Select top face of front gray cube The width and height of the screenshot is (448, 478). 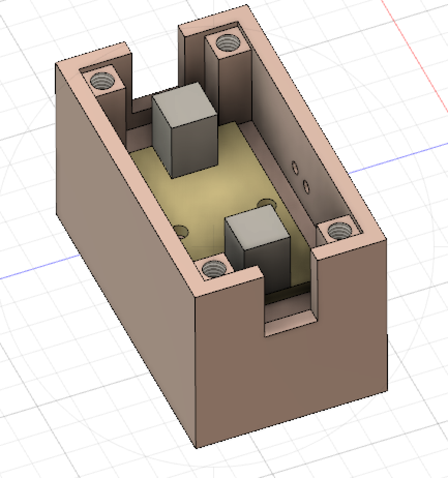click(x=258, y=227)
